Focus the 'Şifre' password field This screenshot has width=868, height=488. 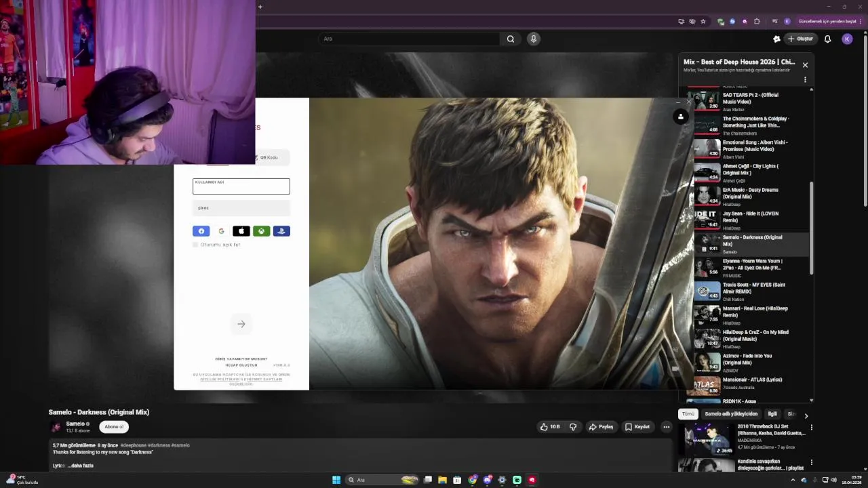[x=241, y=208]
